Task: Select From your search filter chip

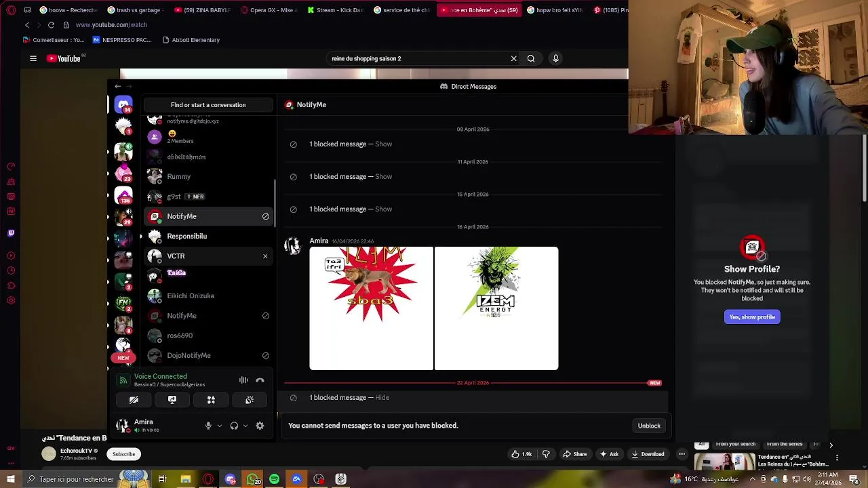Action: point(735,445)
